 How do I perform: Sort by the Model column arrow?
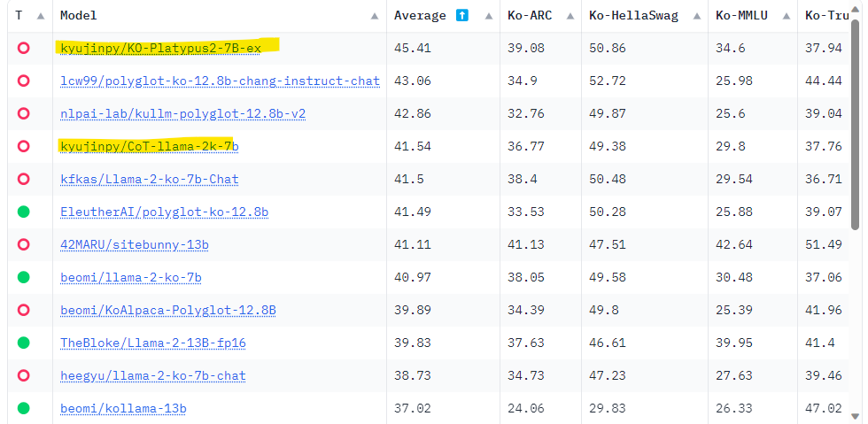375,16
